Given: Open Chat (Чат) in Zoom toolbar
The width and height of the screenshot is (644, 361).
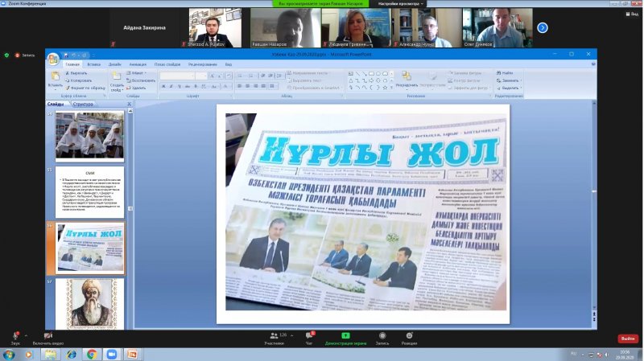Looking at the screenshot, I should coord(309,338).
